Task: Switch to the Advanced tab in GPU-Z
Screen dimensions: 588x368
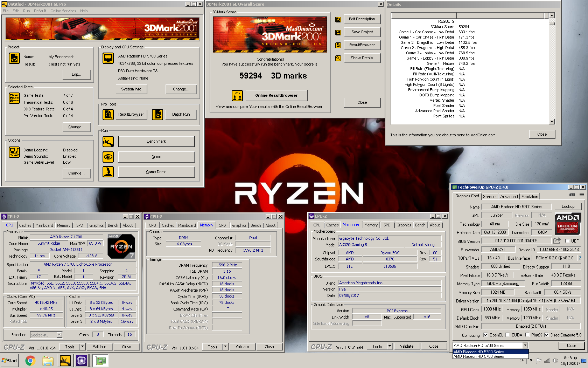Action: tap(509, 197)
